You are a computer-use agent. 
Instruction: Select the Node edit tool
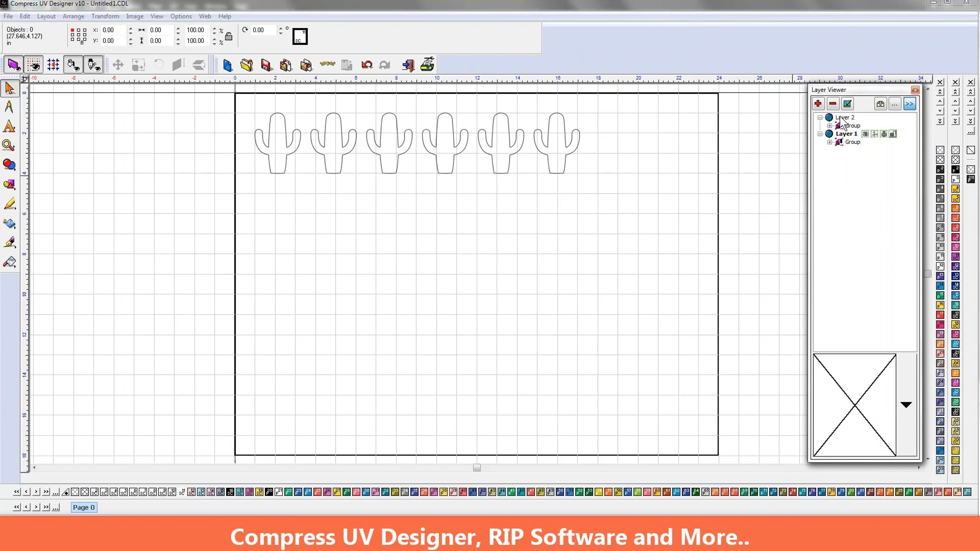coord(9,107)
